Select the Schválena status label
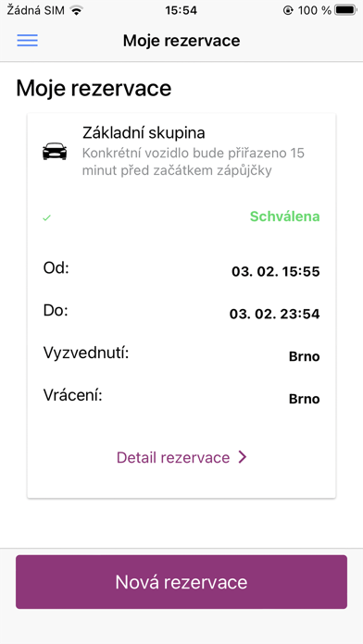The width and height of the screenshot is (363, 644). point(285,217)
